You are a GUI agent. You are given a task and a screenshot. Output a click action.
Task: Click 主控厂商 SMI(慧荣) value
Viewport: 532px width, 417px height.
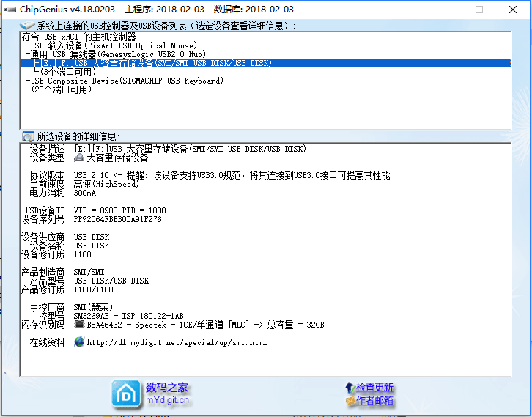(x=93, y=307)
